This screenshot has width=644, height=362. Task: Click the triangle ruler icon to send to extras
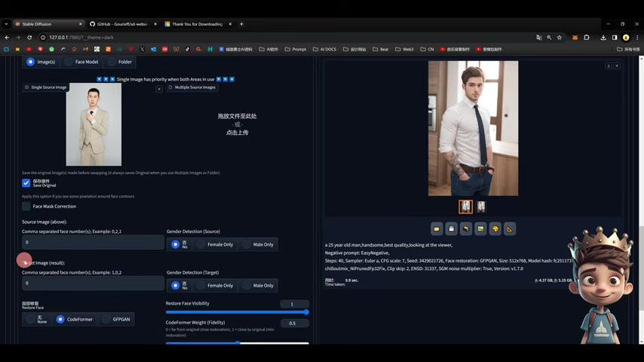click(x=510, y=229)
